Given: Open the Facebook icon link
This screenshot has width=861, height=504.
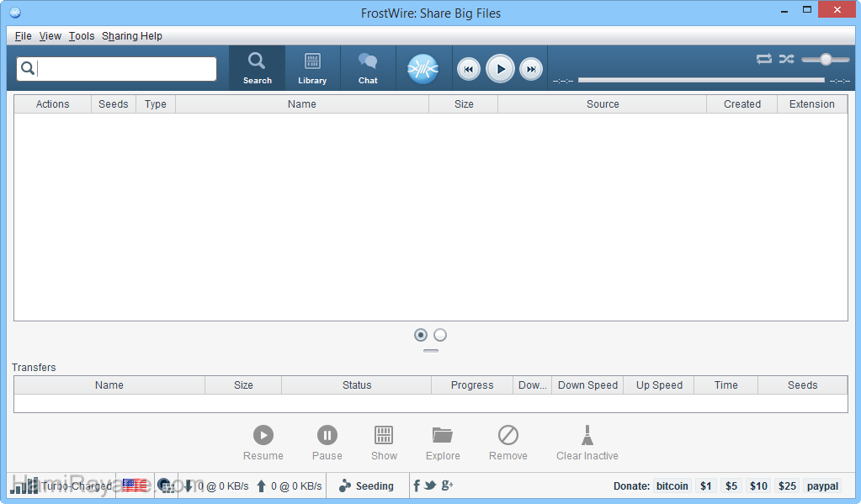Looking at the screenshot, I should (417, 485).
